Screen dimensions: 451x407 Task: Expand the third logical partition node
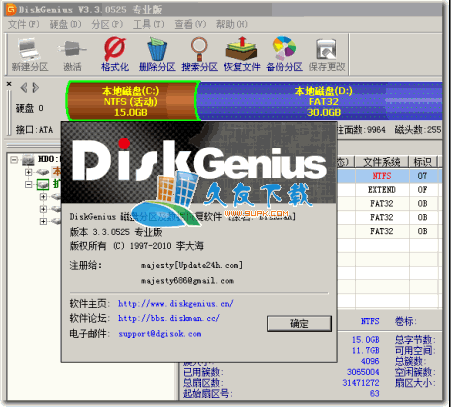pyautogui.click(x=43, y=221)
